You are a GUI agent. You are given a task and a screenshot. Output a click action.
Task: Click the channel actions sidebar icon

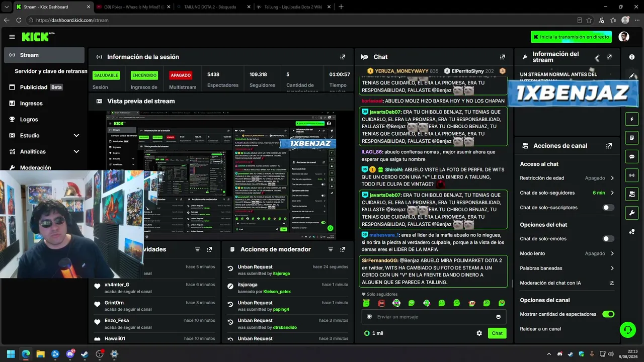[x=632, y=194]
